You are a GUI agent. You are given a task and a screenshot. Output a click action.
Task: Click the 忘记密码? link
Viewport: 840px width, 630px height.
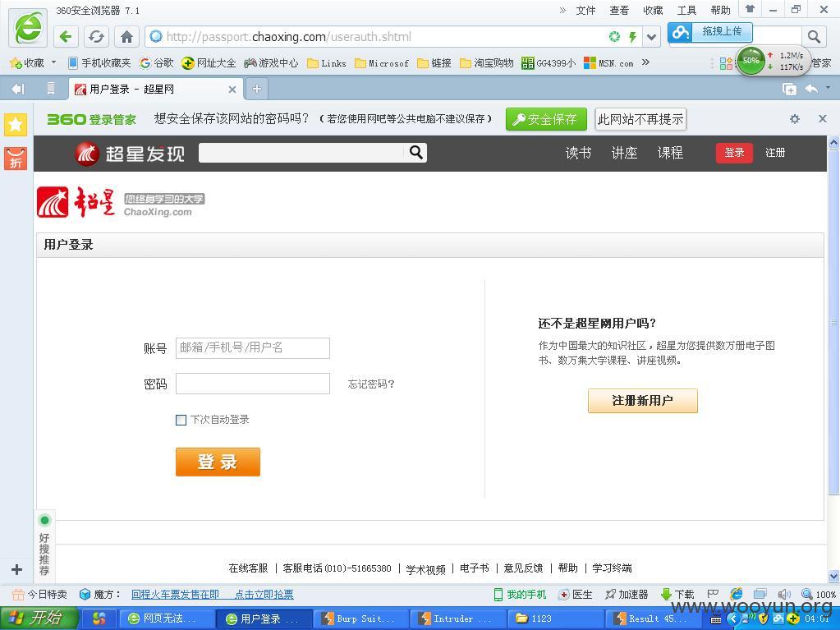[x=371, y=384]
